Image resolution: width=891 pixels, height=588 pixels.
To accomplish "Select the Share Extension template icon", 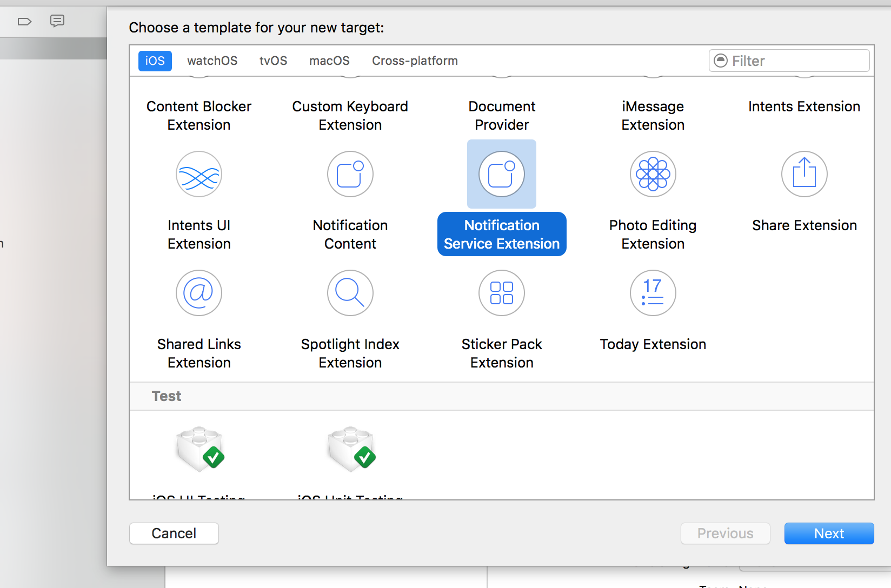I will click(804, 175).
